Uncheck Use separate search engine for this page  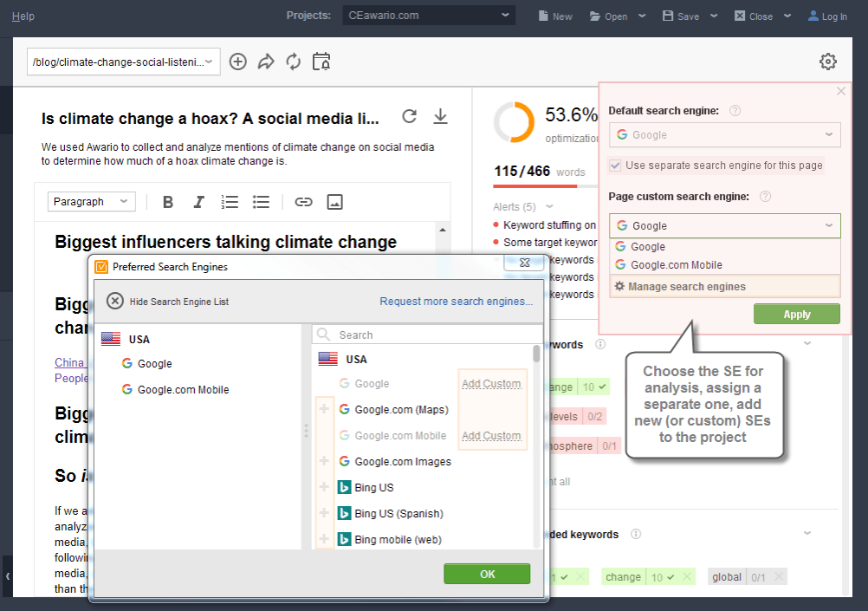point(615,165)
